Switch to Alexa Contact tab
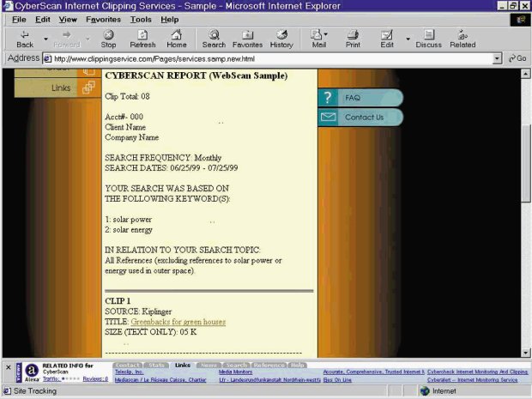 (127, 365)
